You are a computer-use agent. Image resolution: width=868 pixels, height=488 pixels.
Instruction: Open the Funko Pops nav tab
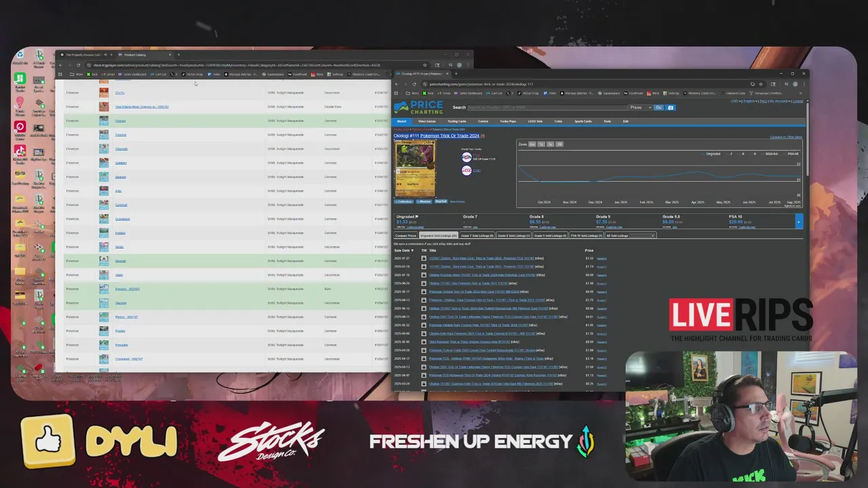click(x=508, y=121)
